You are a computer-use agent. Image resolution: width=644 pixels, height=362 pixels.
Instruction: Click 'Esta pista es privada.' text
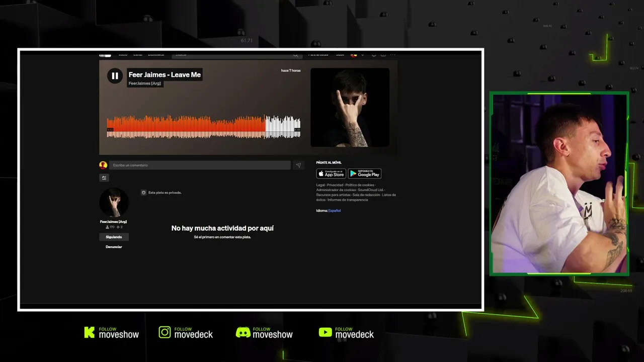pyautogui.click(x=165, y=193)
